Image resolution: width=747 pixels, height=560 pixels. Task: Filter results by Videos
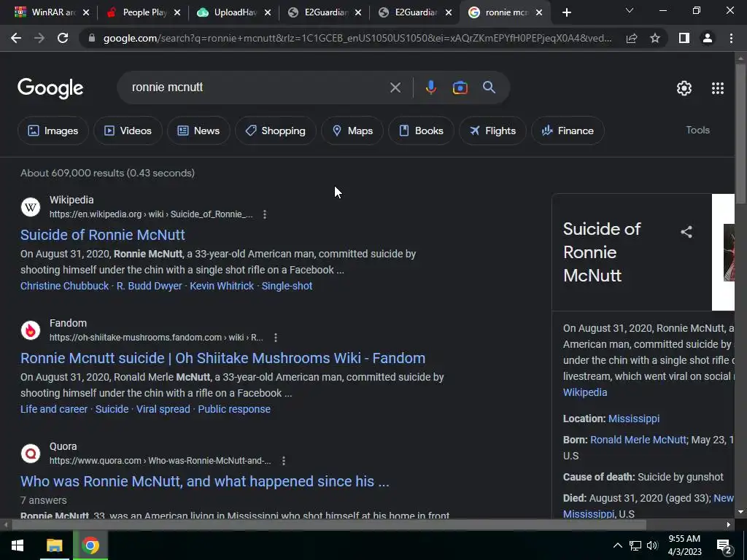click(128, 131)
